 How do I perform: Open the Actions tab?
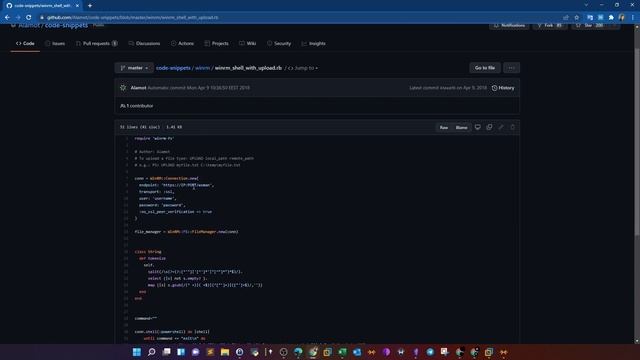coord(182,43)
